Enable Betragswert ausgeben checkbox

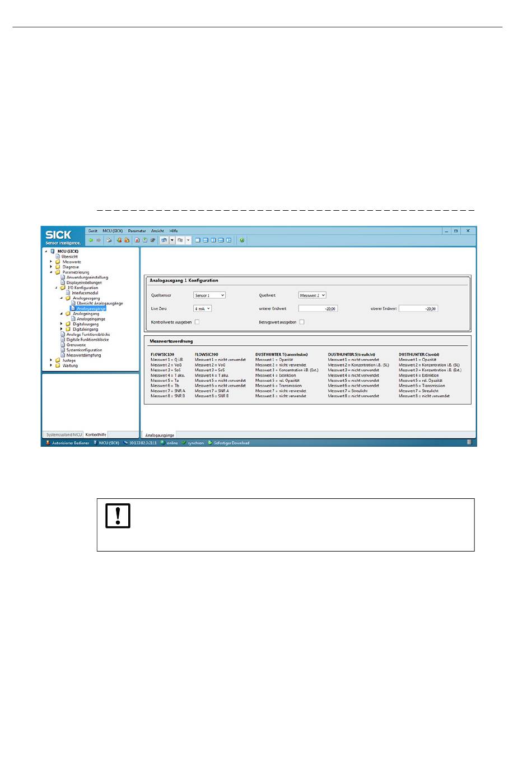(302, 322)
